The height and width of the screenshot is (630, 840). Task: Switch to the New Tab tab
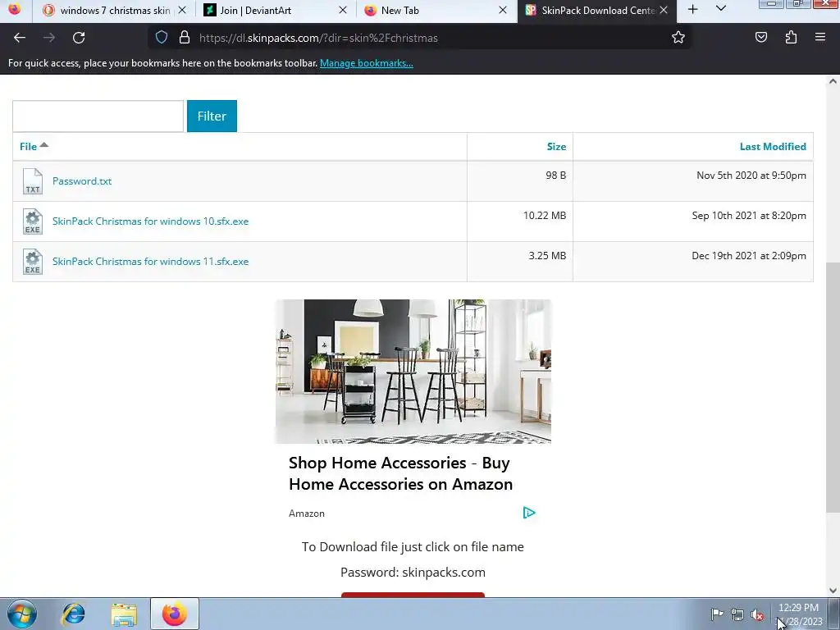pos(435,10)
